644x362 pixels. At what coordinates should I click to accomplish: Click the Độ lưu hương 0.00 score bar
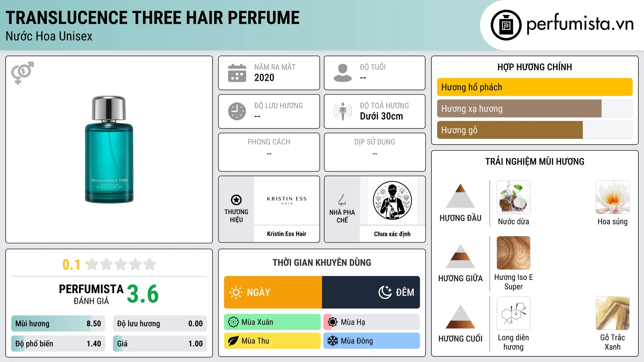coord(160,323)
